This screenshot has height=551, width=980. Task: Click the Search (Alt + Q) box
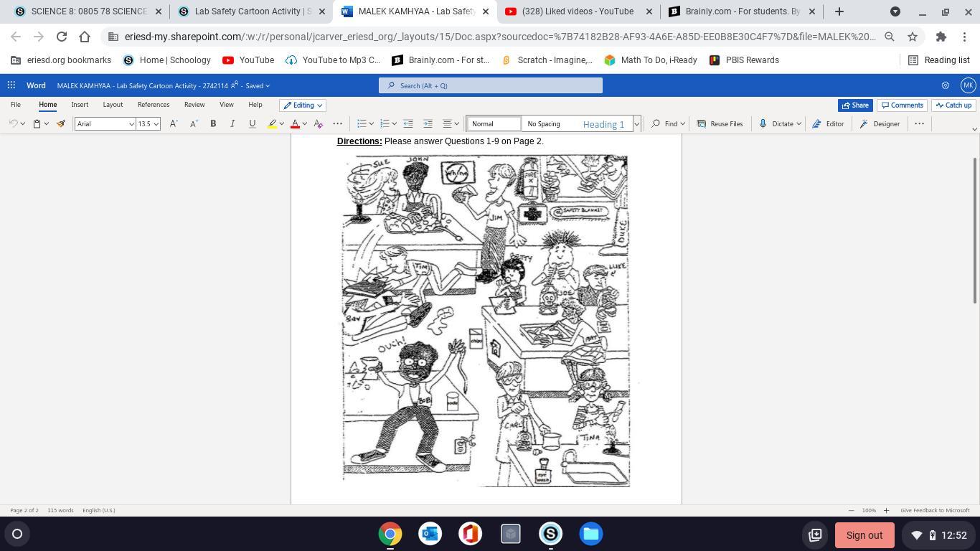[x=491, y=85]
